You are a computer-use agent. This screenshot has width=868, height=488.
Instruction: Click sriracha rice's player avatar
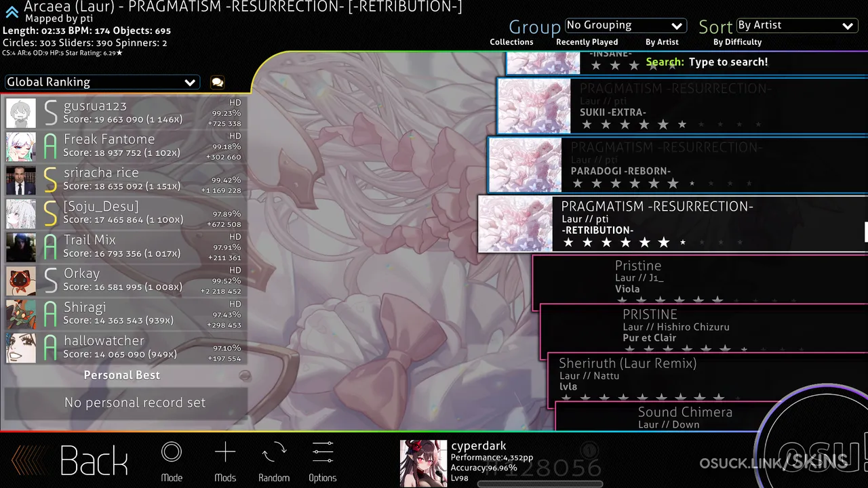click(x=21, y=180)
